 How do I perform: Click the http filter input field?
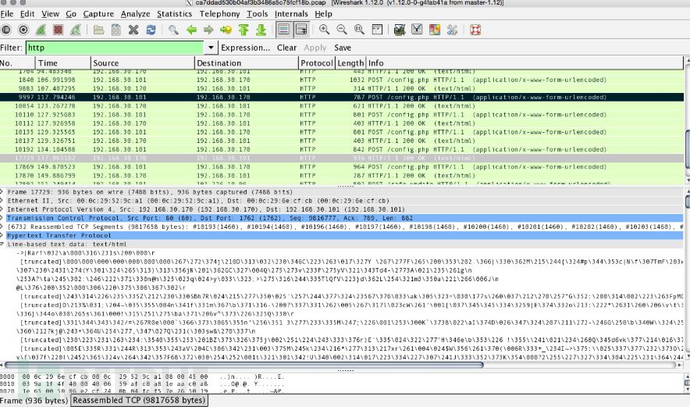coord(115,48)
